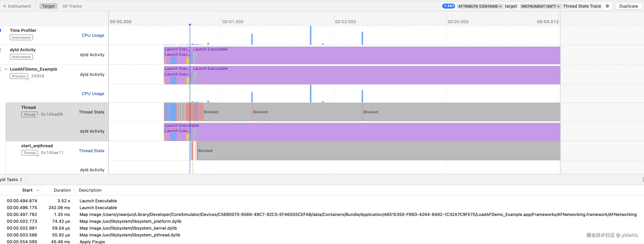This screenshot has height=244, width=644.
Task: Open Thread 0x145adf9 badge dropdown
Action: 38,117
